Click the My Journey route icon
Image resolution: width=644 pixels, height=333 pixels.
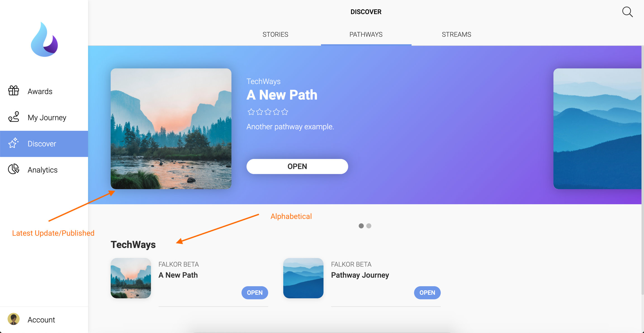click(13, 117)
